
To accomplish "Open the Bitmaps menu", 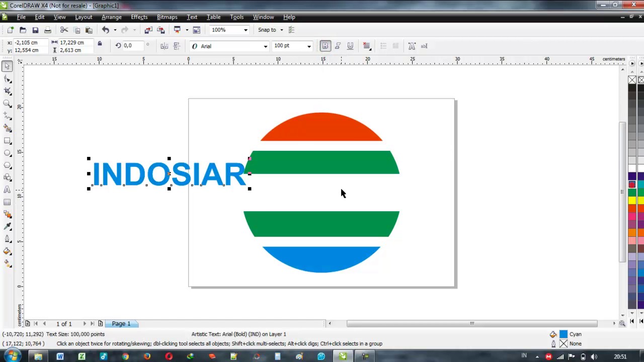I will pos(167,17).
